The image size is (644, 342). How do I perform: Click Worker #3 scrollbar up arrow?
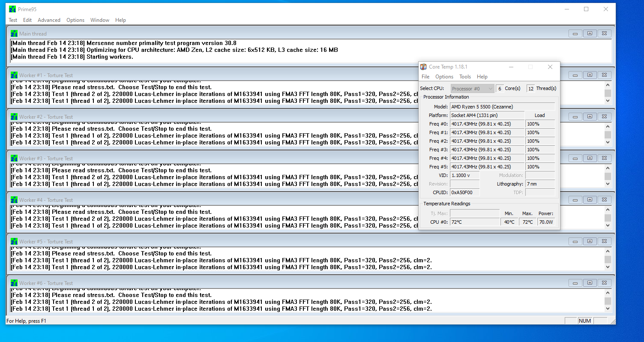(608, 168)
